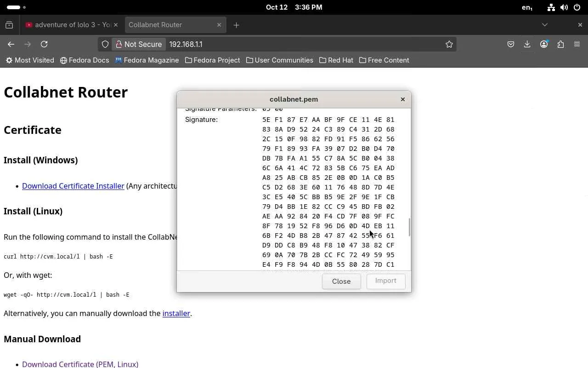Screen dimensions: 588x368
Task: Reload the current page
Action: pos(44,44)
